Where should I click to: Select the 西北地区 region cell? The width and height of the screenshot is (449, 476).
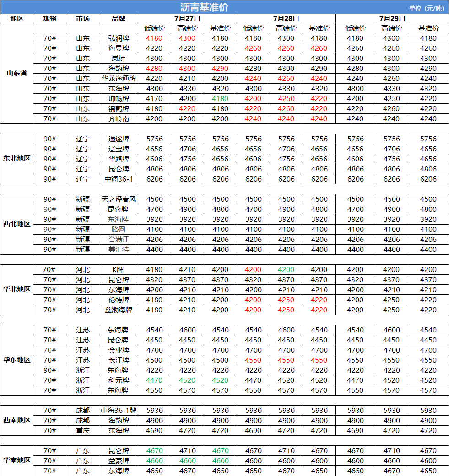16,224
